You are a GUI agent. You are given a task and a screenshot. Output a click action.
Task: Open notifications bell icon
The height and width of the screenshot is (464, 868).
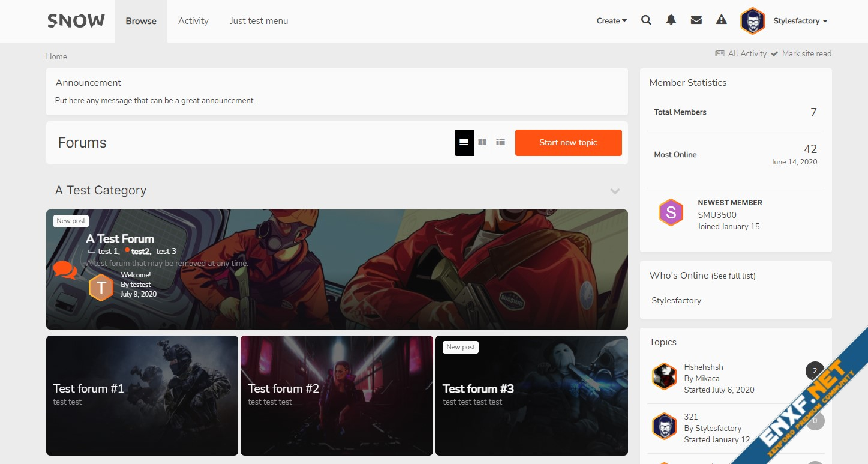click(671, 20)
